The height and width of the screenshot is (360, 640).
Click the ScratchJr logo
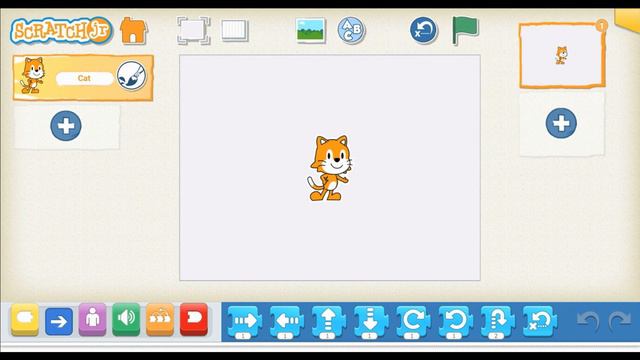pyautogui.click(x=62, y=31)
